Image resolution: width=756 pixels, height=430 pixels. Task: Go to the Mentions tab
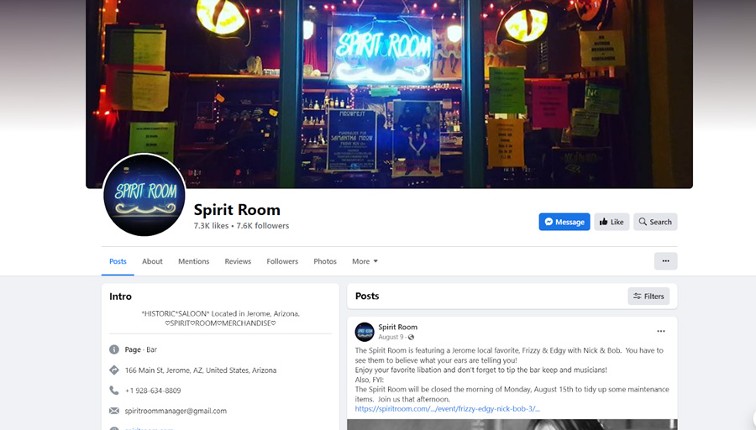(x=194, y=261)
